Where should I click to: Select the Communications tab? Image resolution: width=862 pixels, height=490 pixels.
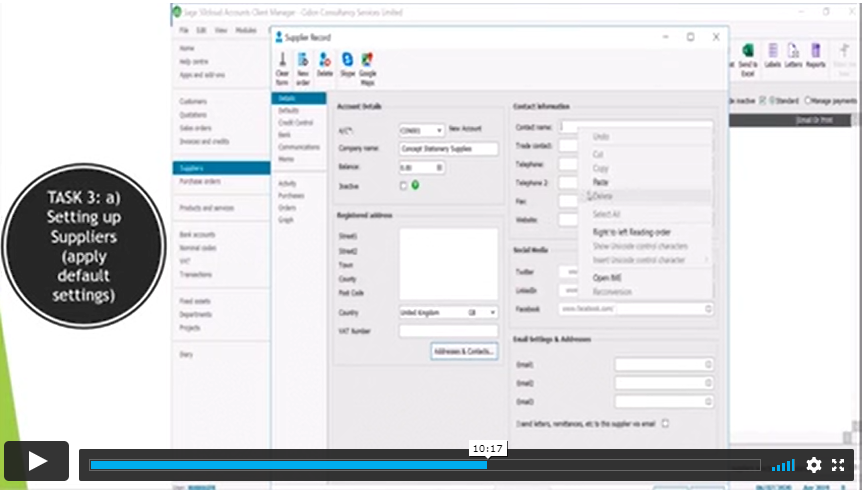tap(299, 147)
